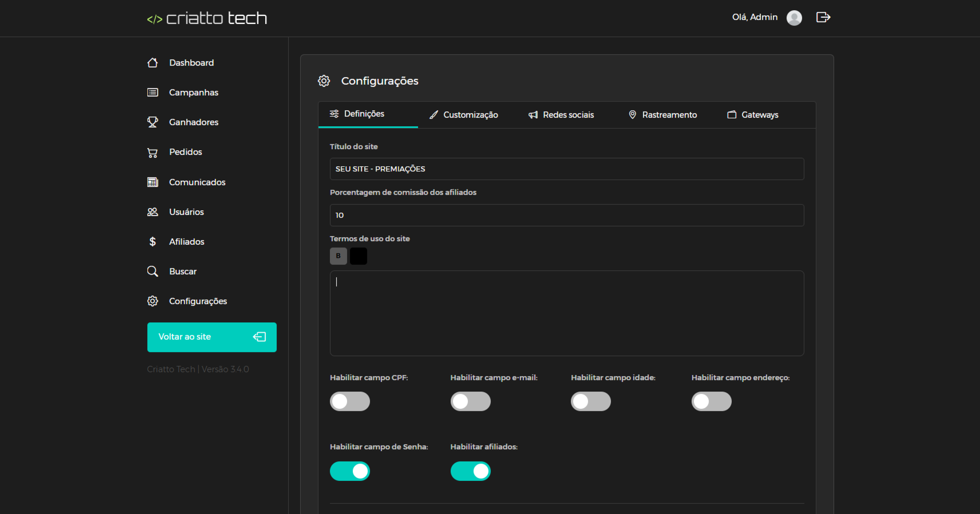
Task: Click the Ganhadores trophy icon
Action: 153,122
